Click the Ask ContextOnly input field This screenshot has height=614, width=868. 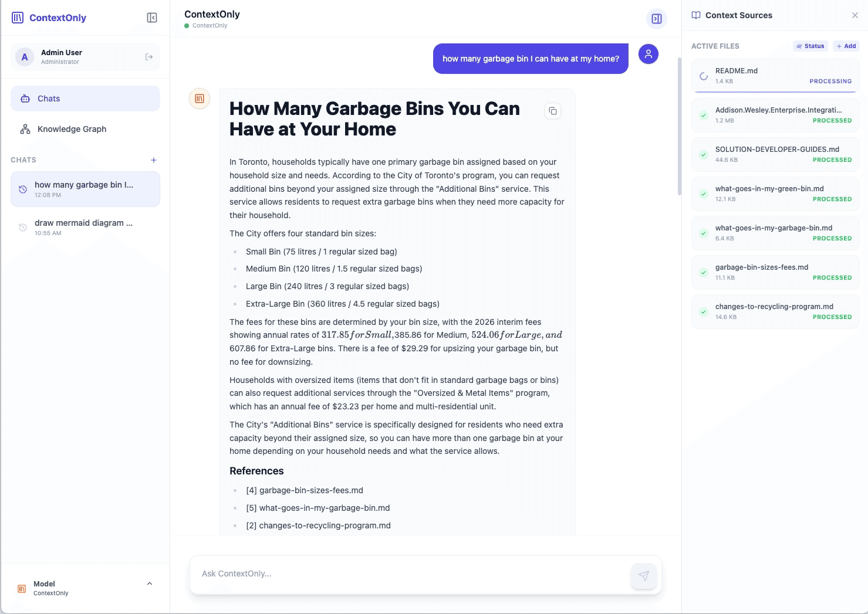(x=352, y=574)
